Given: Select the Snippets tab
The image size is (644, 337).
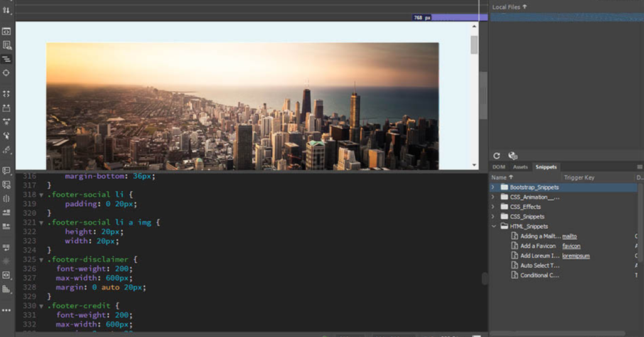Looking at the screenshot, I should point(546,167).
